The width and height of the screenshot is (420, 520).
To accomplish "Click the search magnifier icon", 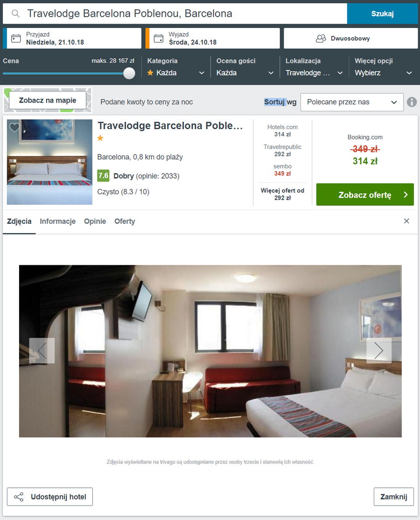I will click(x=15, y=14).
